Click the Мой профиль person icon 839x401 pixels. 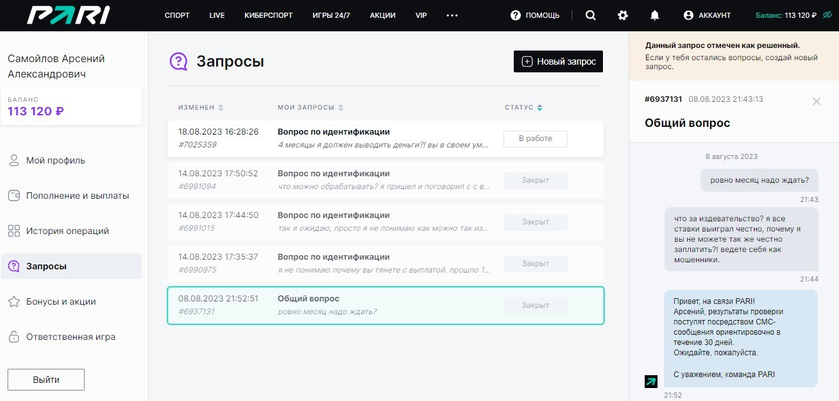point(14,161)
